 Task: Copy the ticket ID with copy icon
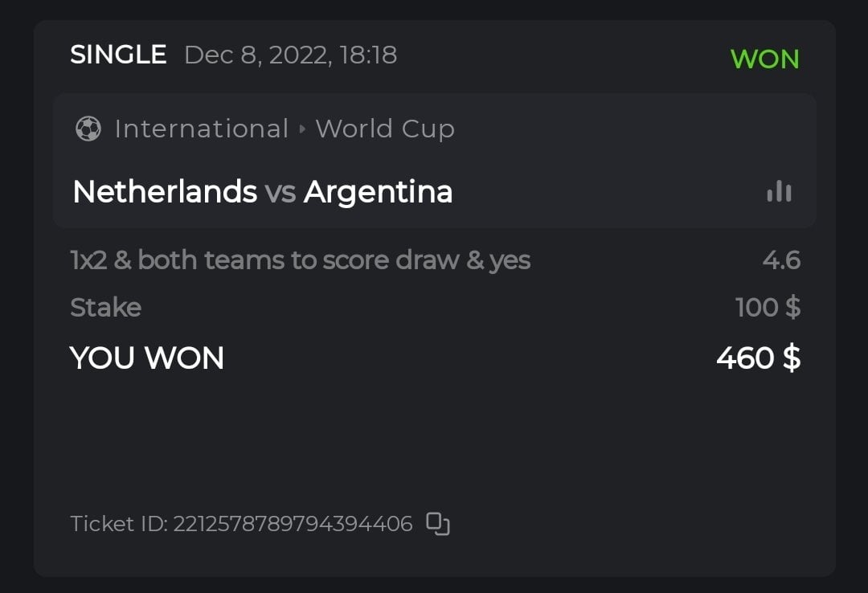pyautogui.click(x=438, y=524)
